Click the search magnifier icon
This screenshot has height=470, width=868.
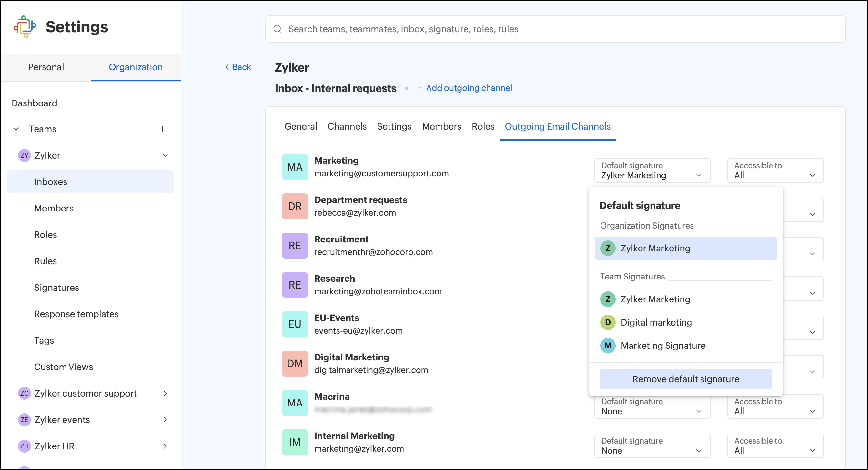point(277,29)
